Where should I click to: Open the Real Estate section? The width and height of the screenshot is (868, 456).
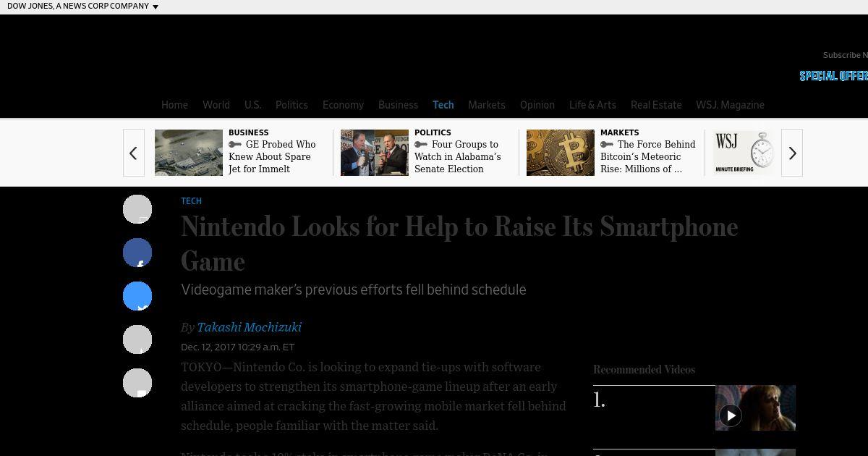pyautogui.click(x=656, y=105)
